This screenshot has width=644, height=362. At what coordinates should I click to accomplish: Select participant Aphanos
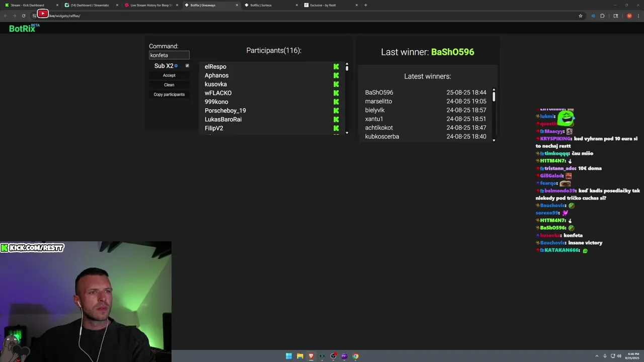(x=216, y=75)
